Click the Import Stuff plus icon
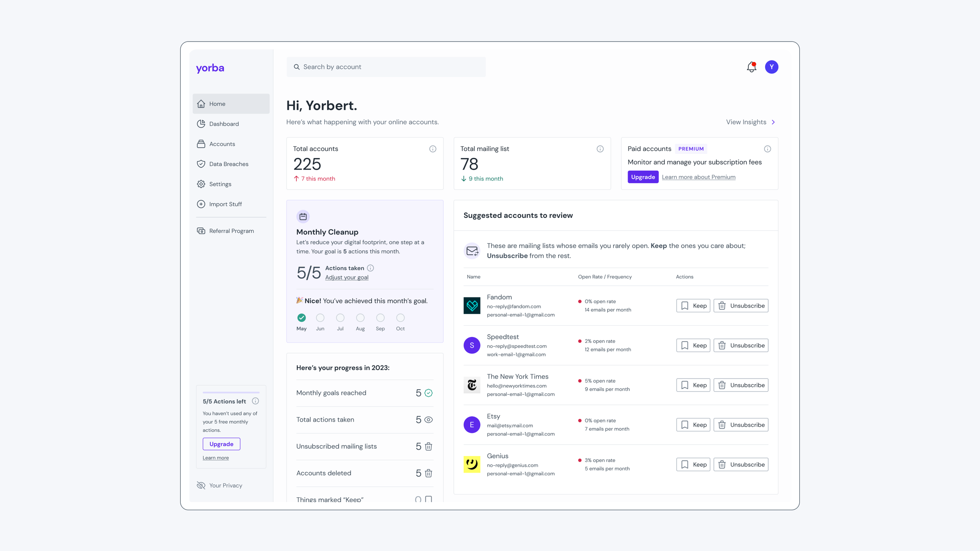The height and width of the screenshot is (551, 980). (x=201, y=204)
